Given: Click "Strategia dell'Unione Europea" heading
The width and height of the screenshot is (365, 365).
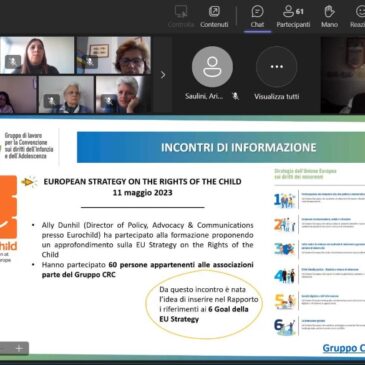Looking at the screenshot, I should point(305,174).
